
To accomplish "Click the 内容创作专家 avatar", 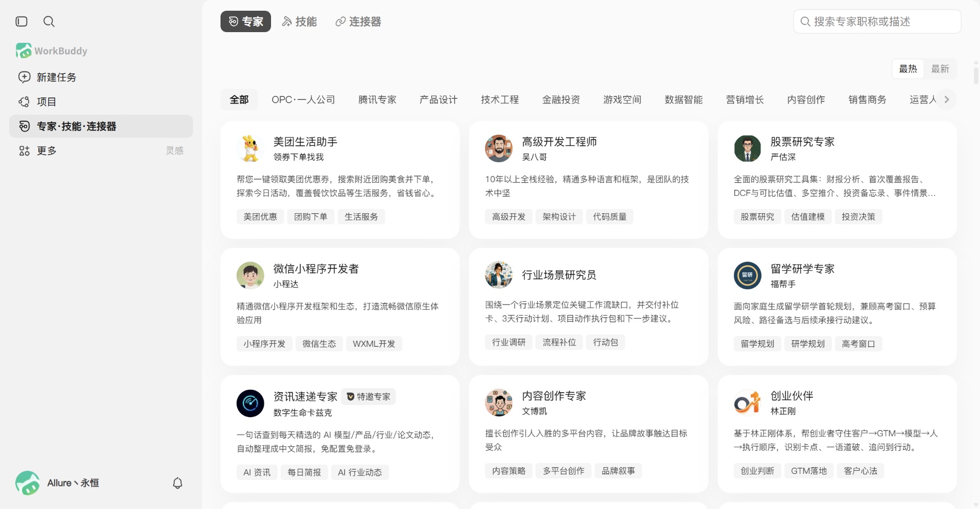I will click(499, 403).
